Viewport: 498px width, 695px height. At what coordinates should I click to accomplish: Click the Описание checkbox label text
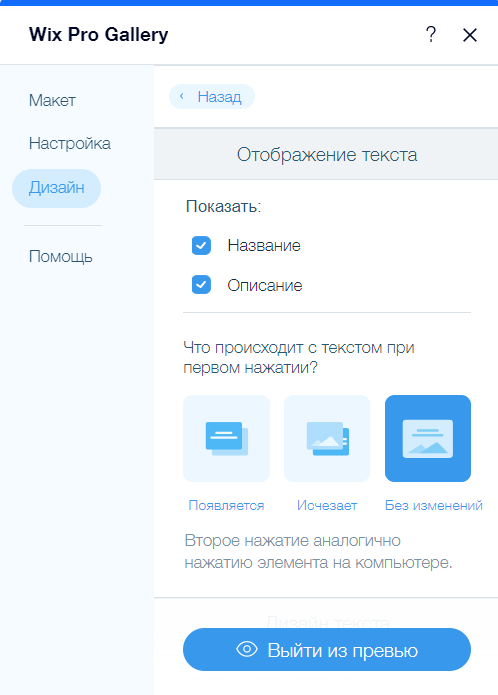[265, 285]
